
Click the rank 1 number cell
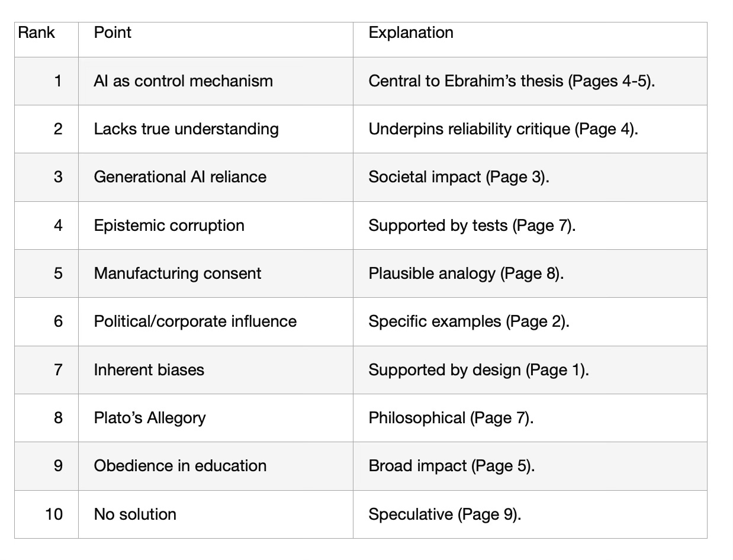[x=46, y=81]
